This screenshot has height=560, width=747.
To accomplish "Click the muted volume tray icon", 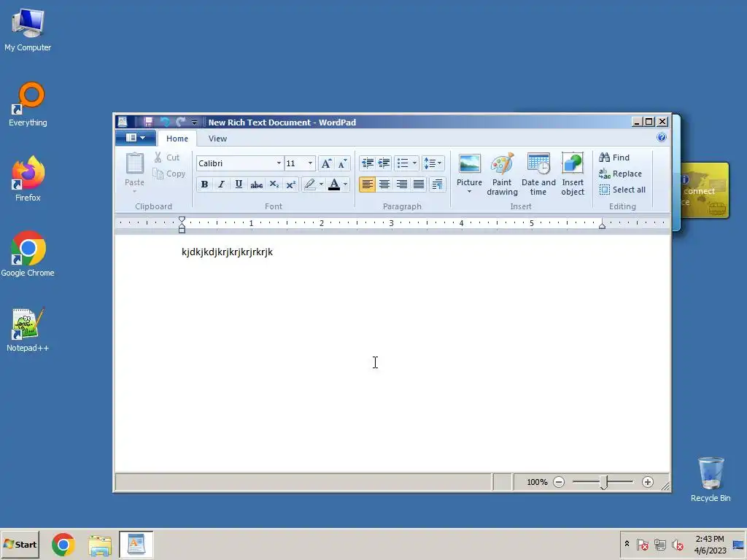I will [677, 544].
